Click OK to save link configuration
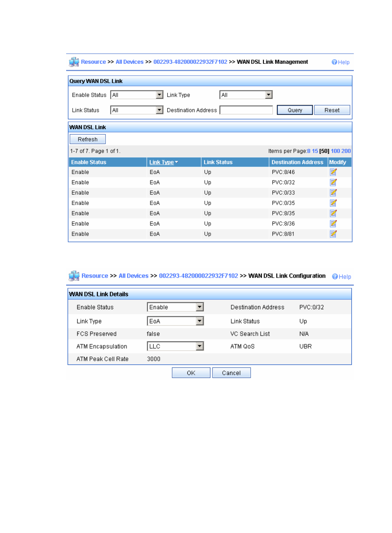Screen dimensions: 392x533 (x=191, y=373)
